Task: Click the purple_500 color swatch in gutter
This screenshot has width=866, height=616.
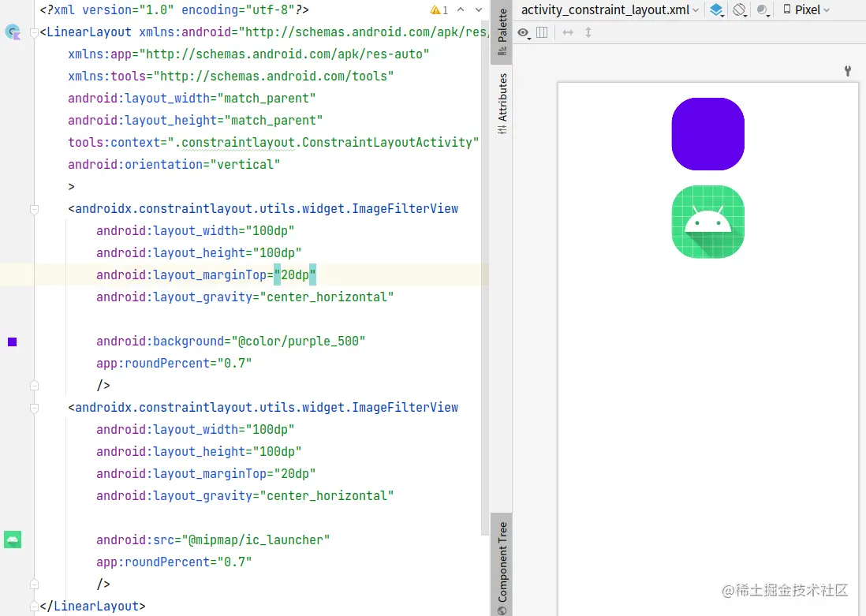Action: [x=12, y=342]
